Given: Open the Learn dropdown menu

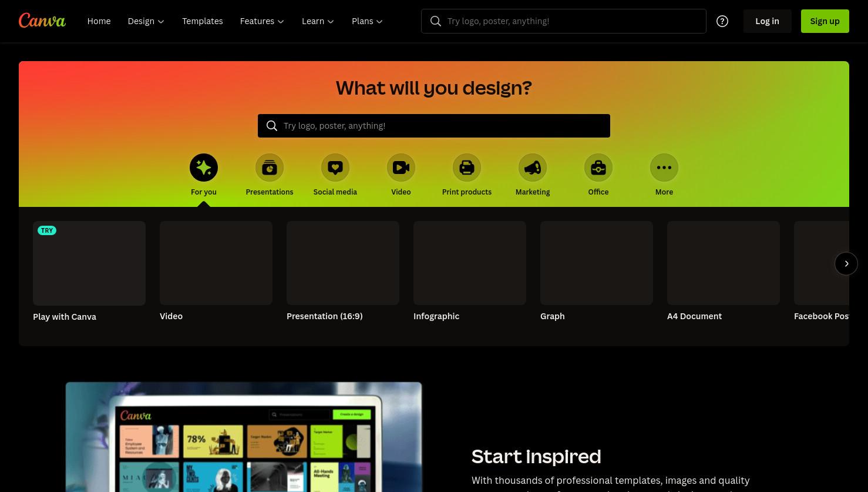Looking at the screenshot, I should click(318, 21).
